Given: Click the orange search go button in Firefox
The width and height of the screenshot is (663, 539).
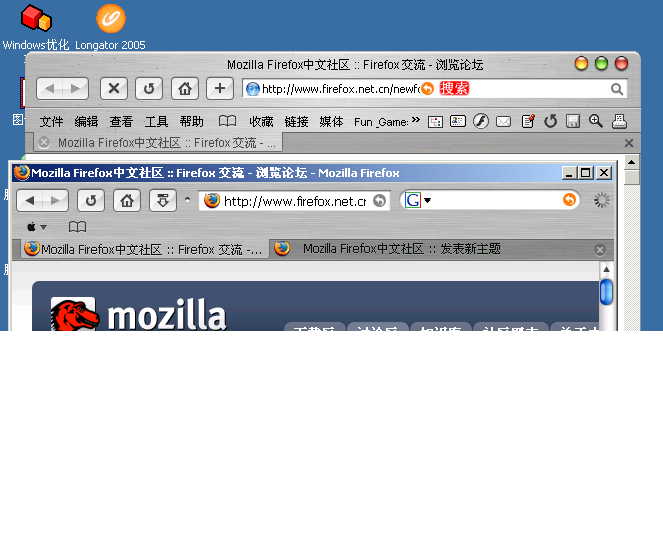Looking at the screenshot, I should (570, 200).
